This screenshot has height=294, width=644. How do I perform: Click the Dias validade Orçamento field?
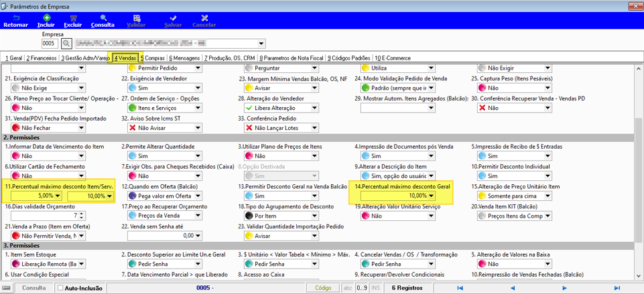(45, 216)
